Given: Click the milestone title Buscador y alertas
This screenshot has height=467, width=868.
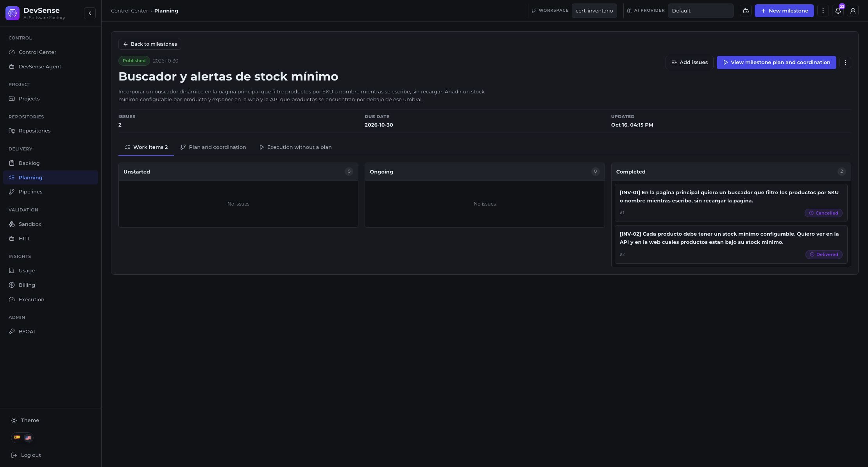Looking at the screenshot, I should click(x=228, y=77).
